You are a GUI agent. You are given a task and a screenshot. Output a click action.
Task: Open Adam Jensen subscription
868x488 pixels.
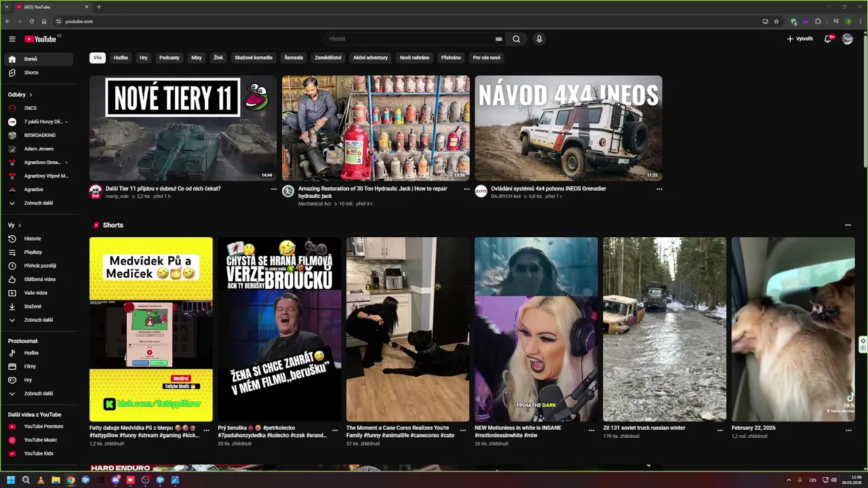39,149
